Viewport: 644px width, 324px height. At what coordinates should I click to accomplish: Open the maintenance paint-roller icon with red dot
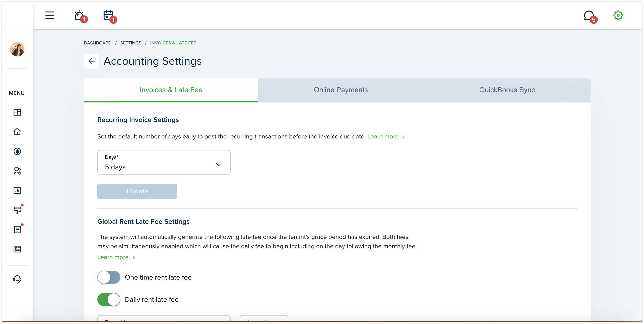(17, 210)
